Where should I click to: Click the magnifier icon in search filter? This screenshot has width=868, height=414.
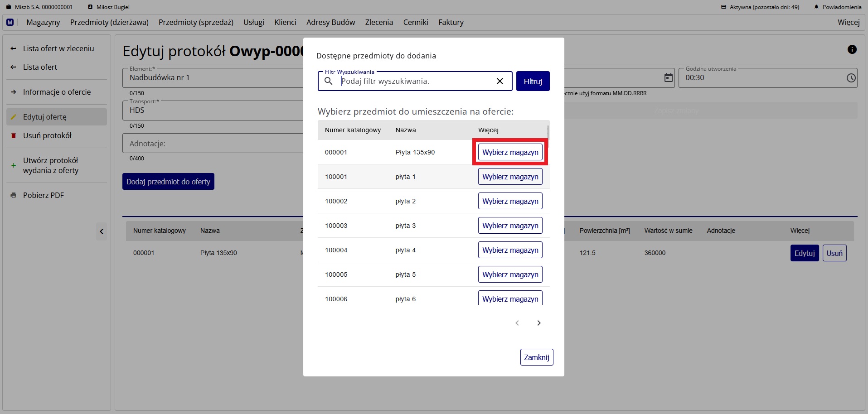[x=329, y=81]
